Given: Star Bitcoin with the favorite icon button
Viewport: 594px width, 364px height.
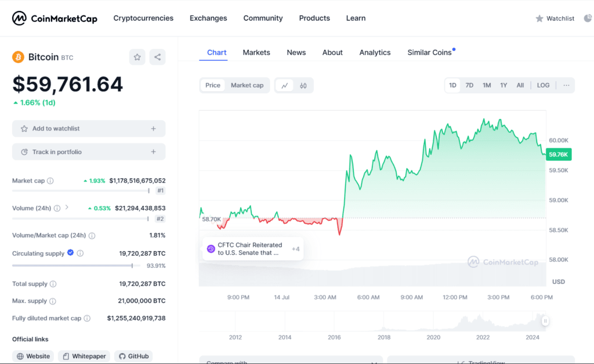Looking at the screenshot, I should click(137, 57).
